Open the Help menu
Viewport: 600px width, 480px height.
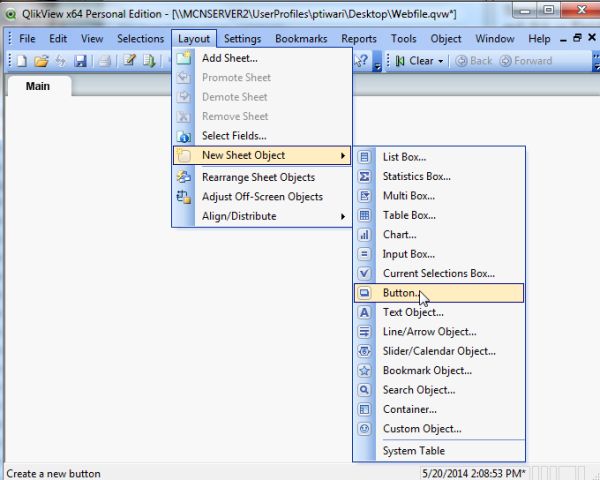[x=539, y=39]
